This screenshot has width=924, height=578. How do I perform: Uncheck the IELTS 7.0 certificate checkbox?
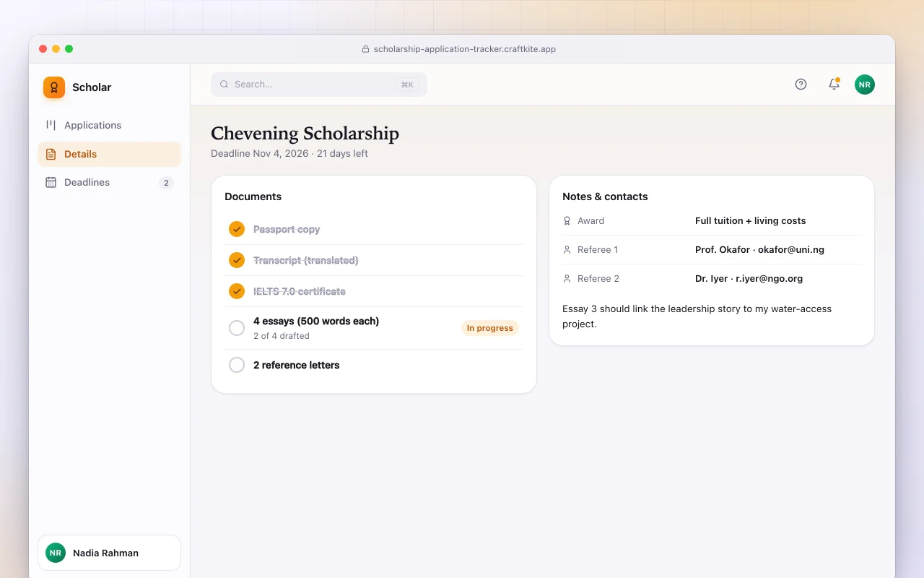pyautogui.click(x=237, y=291)
